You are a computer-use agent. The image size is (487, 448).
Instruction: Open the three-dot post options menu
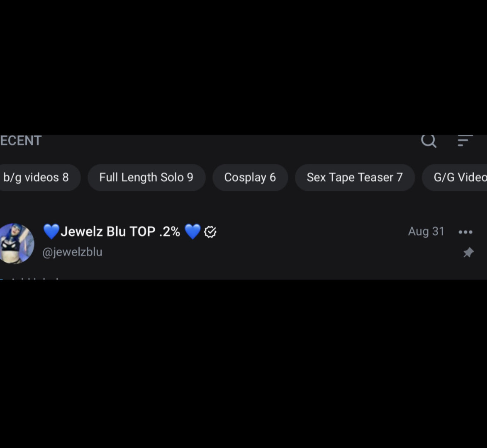click(x=465, y=232)
